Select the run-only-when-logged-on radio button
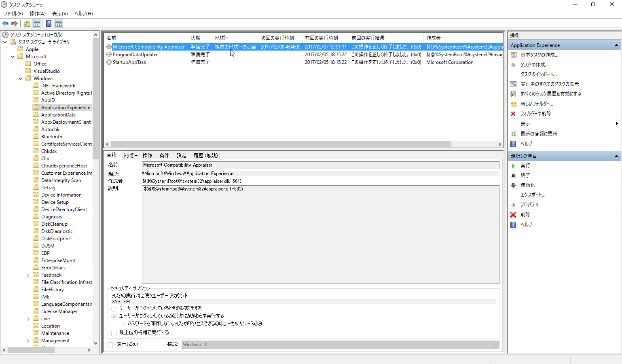 click(x=114, y=309)
